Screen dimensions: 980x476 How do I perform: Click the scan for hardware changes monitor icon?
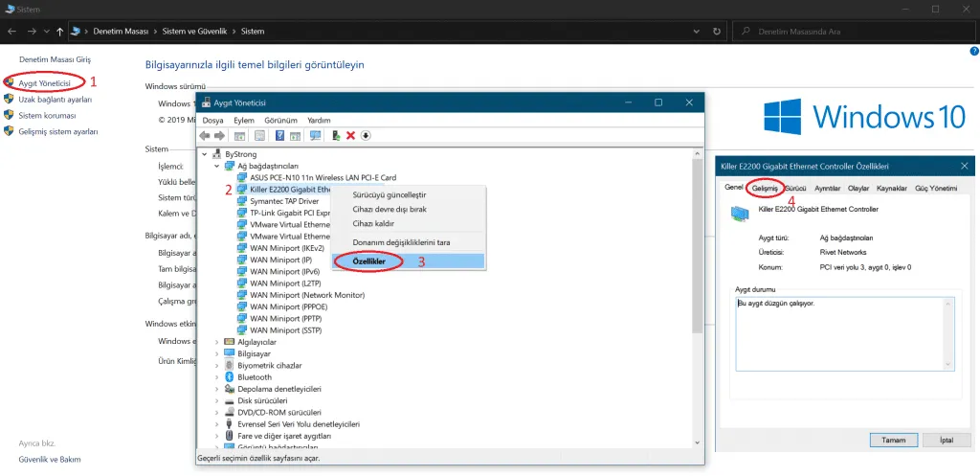tap(315, 135)
